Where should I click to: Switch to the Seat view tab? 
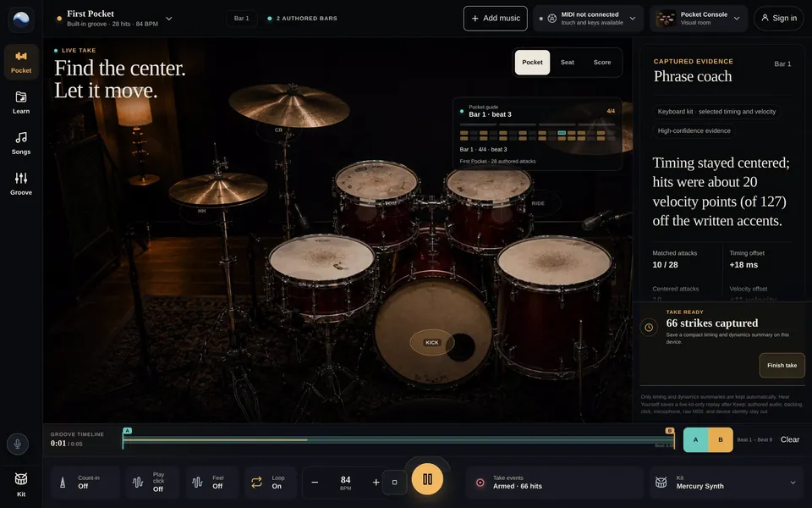click(567, 62)
